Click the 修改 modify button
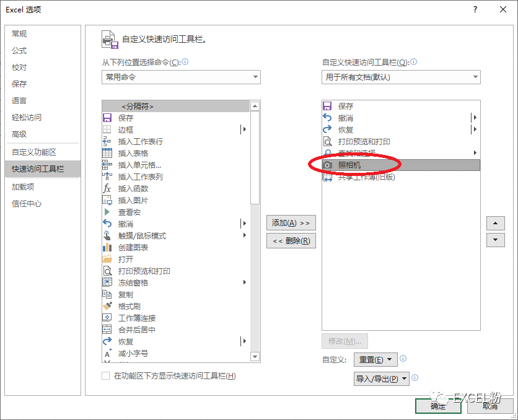The width and height of the screenshot is (518, 420). coord(345,341)
